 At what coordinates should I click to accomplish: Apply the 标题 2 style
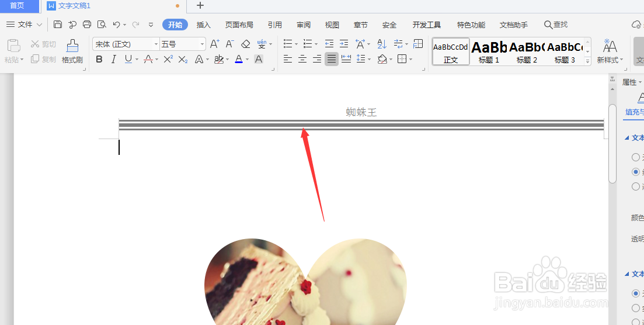coord(527,51)
